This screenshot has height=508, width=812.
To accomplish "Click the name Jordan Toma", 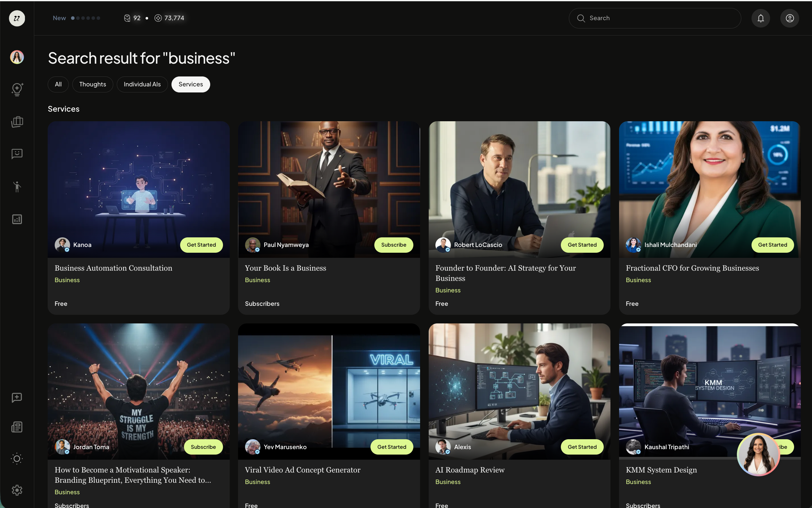I will pos(92,447).
